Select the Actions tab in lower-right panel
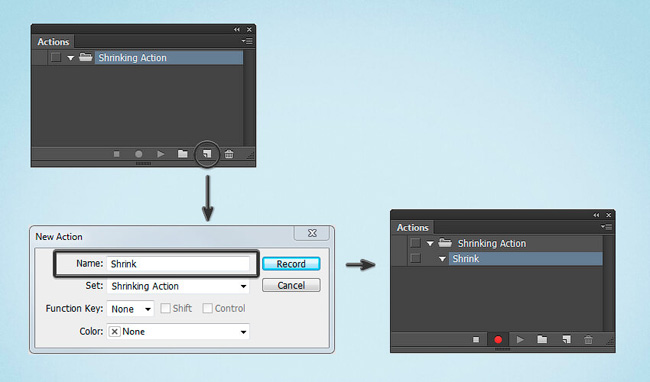The image size is (650, 382). tap(412, 227)
